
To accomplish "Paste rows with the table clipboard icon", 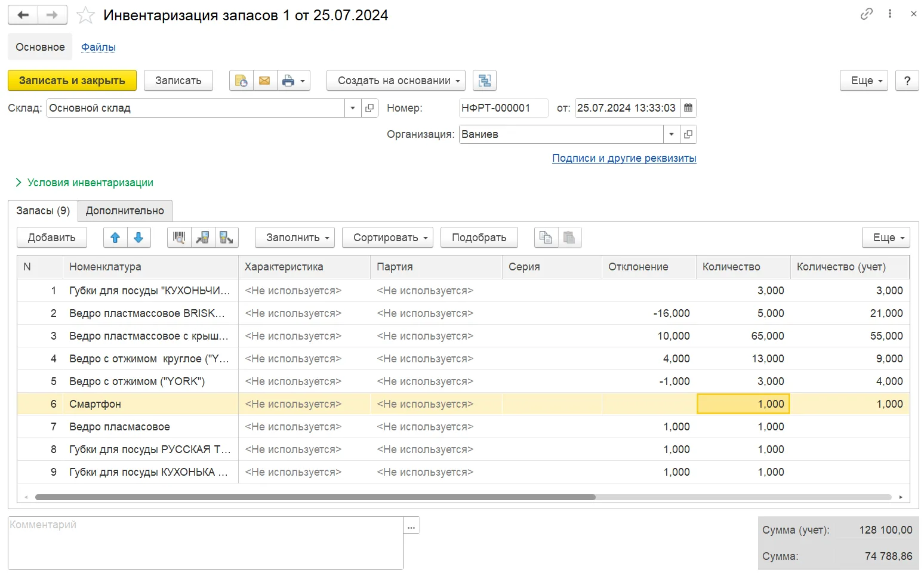I will [569, 238].
